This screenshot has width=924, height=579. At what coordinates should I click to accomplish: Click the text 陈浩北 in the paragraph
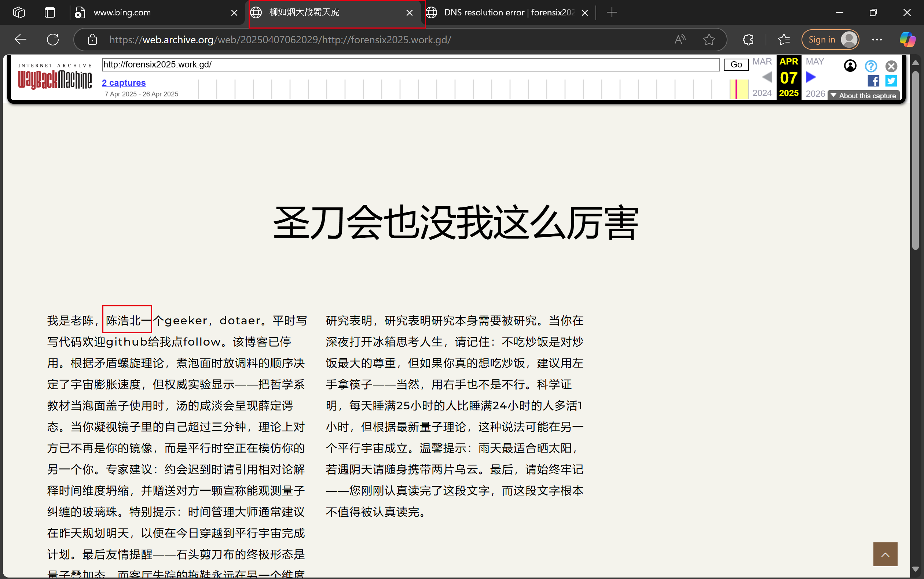pos(123,321)
